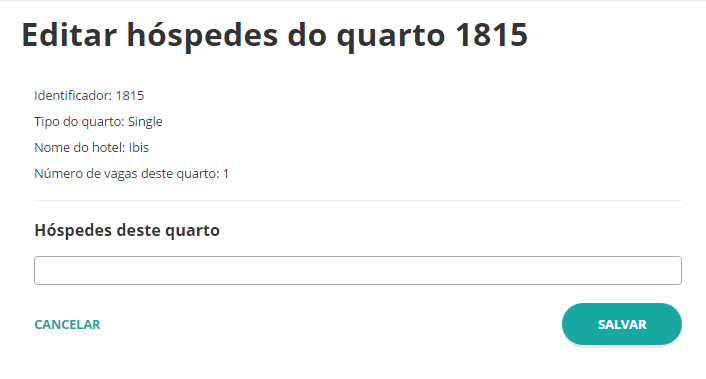Click the Hóspedes deste quarto section heading

click(x=127, y=230)
